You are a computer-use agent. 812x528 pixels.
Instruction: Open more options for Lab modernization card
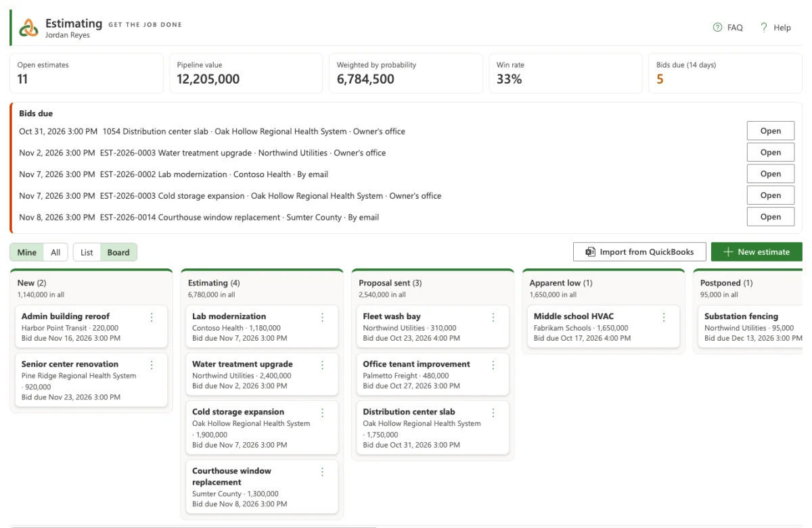pos(322,317)
